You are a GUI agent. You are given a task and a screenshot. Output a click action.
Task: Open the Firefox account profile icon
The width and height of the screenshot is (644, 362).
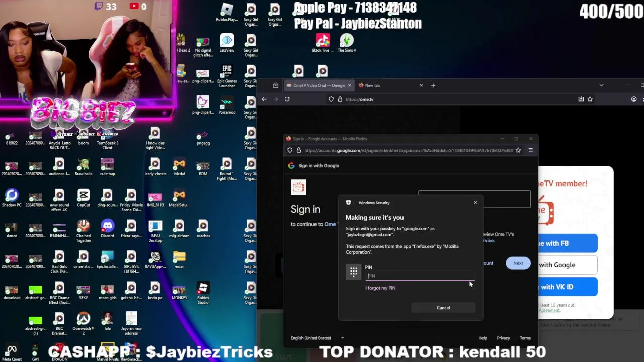[x=634, y=99]
